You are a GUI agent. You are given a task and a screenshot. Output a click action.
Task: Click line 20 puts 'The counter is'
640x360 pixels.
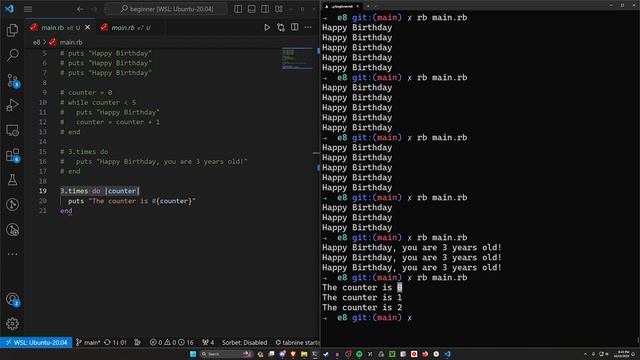[x=131, y=201]
